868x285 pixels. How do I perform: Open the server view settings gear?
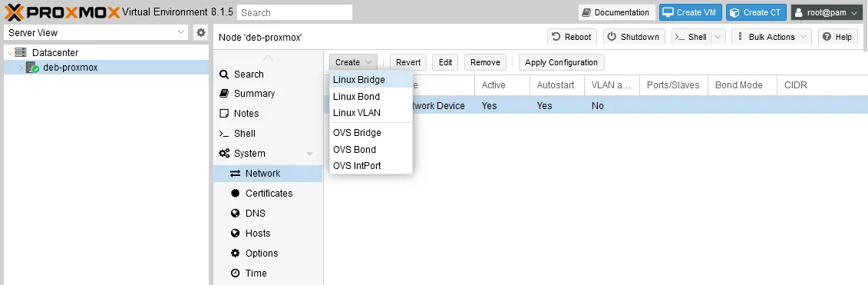(x=201, y=33)
